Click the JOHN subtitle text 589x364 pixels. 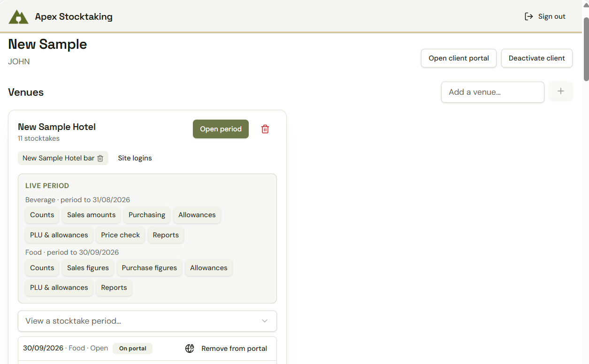[x=19, y=61]
